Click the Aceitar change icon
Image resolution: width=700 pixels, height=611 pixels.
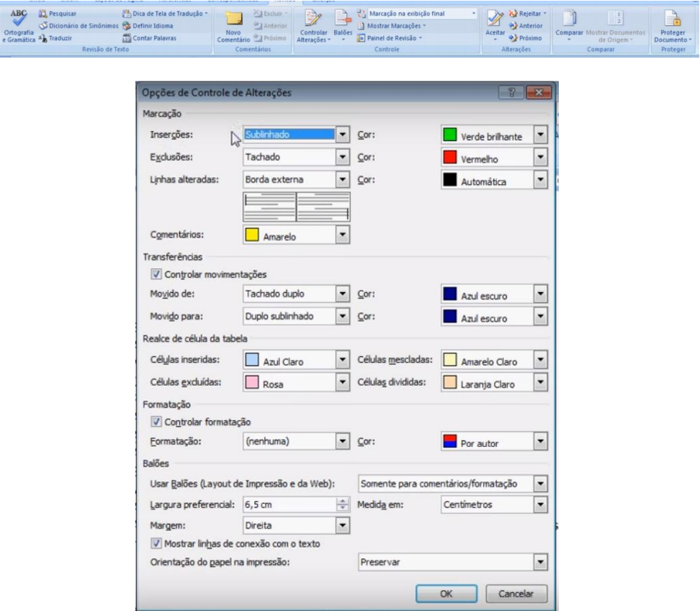(x=495, y=20)
